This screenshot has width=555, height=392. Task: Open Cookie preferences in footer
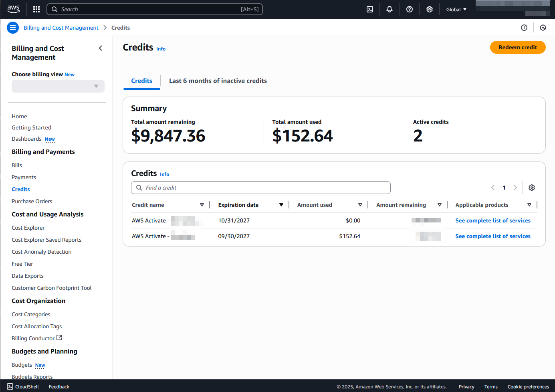[528, 387]
